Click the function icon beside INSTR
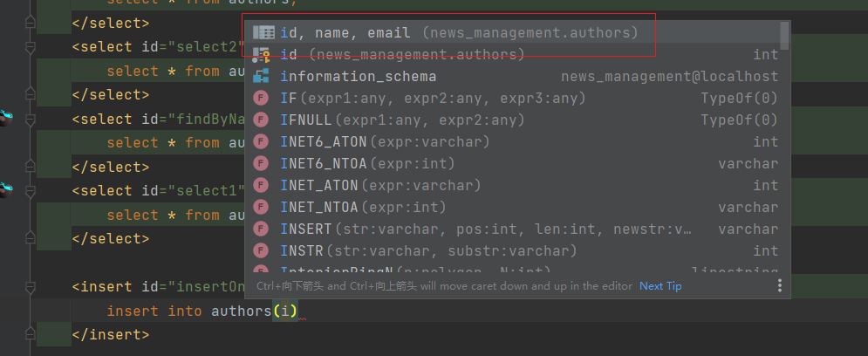 (261, 250)
